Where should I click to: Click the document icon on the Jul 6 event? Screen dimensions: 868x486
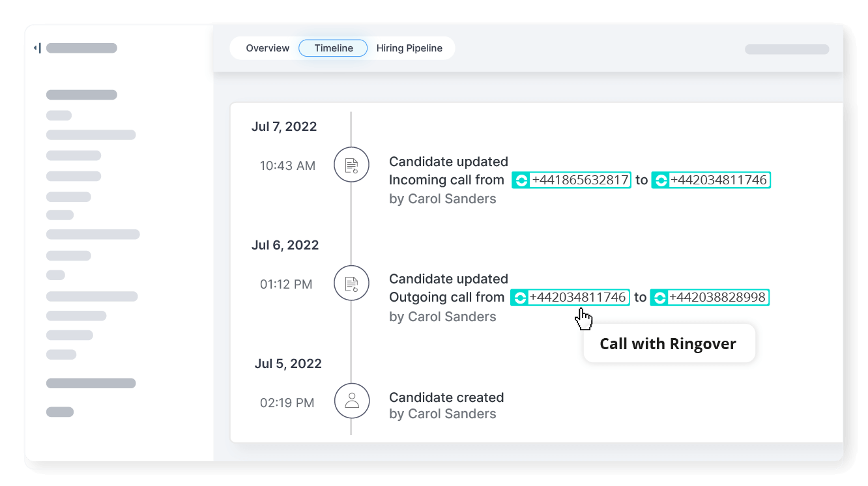pyautogui.click(x=351, y=283)
